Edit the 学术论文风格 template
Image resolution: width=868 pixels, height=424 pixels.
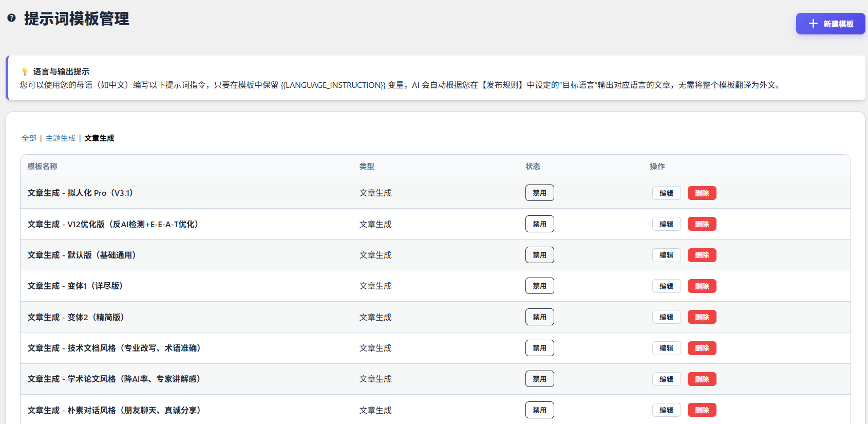[666, 379]
